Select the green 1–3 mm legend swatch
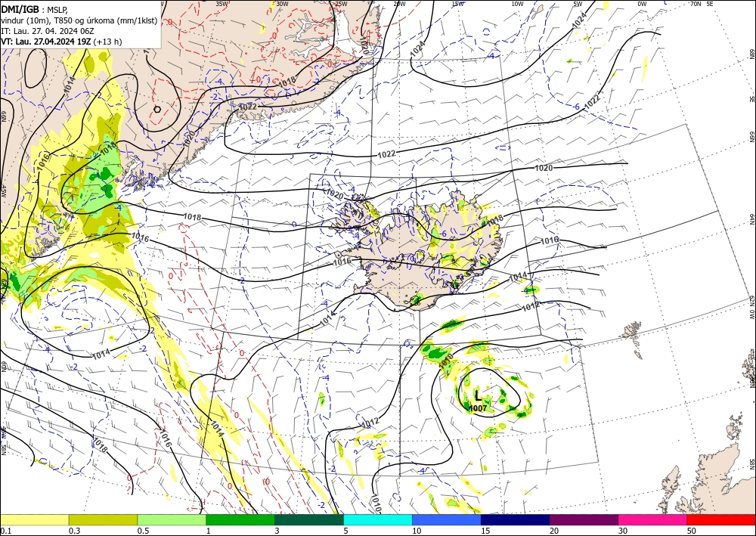 (240, 519)
